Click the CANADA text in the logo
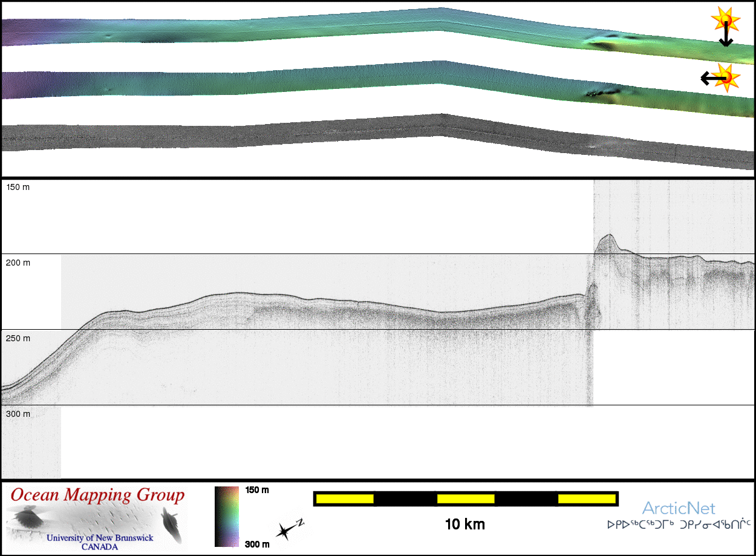756x556 pixels. (100, 546)
